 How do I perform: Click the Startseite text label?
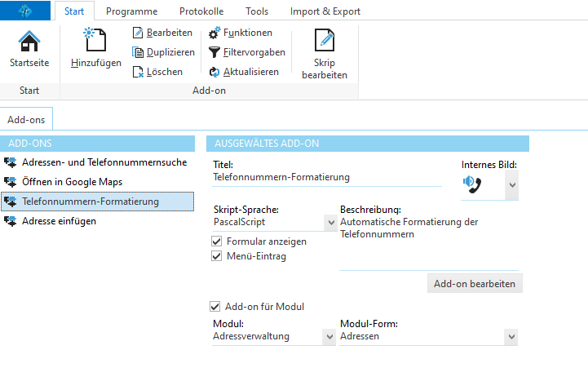(x=29, y=63)
